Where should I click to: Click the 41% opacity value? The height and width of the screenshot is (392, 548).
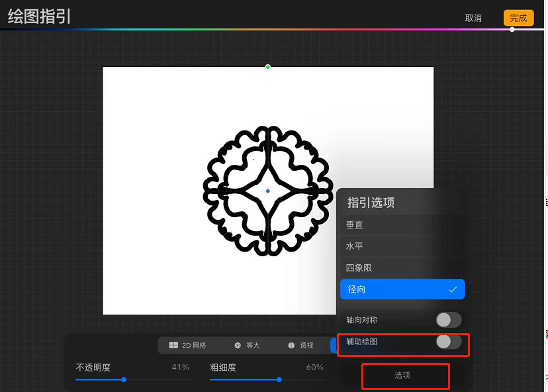click(180, 367)
